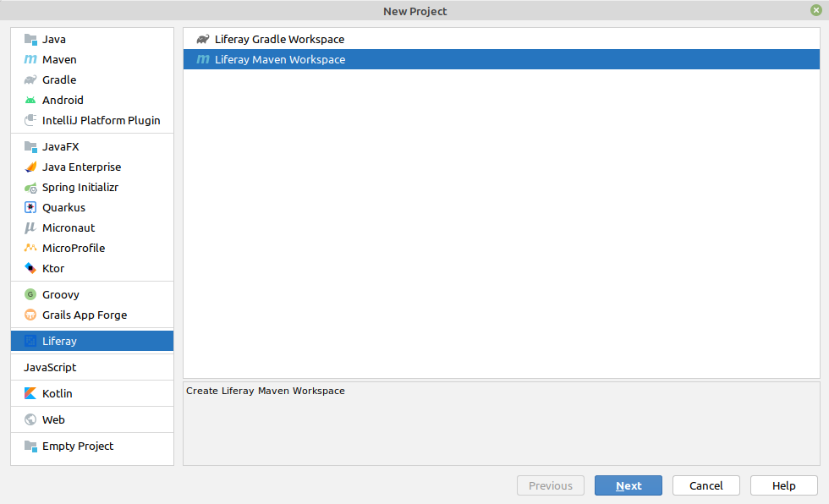Click the Kotlin logo icon
Screen dimensions: 829x504
pyautogui.click(x=30, y=393)
